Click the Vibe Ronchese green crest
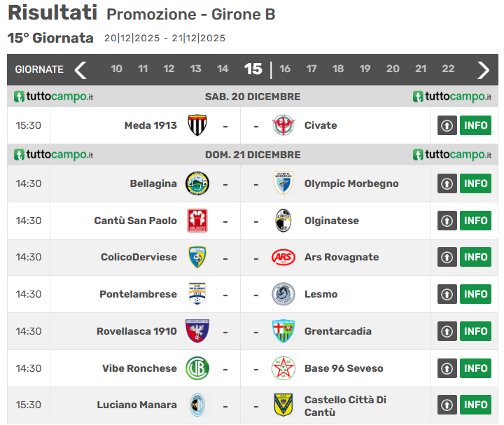504x425 pixels. click(x=197, y=368)
